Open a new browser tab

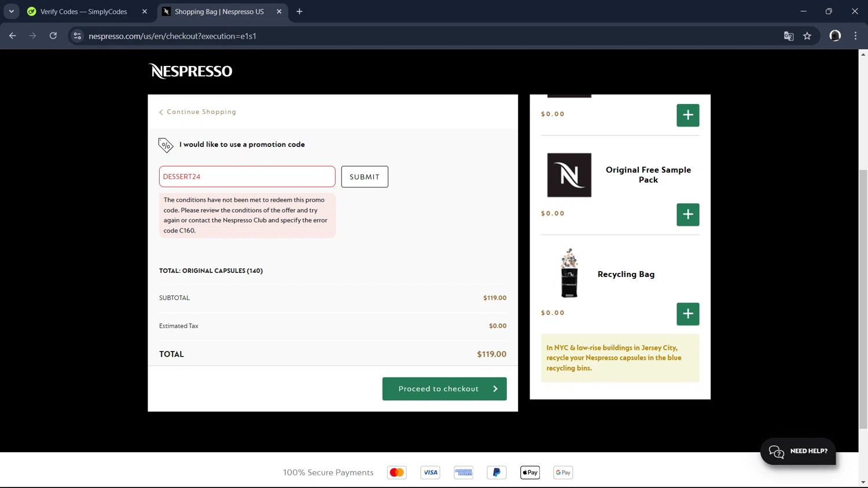click(x=299, y=12)
